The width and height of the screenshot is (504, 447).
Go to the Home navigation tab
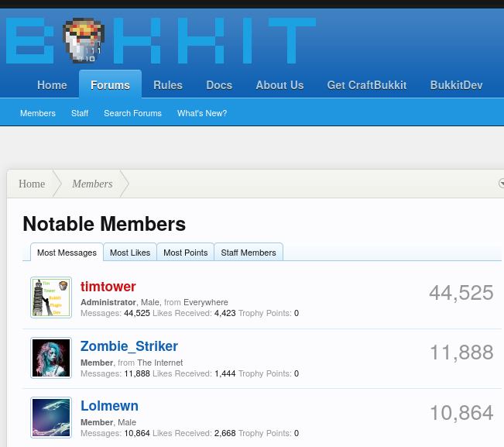(x=52, y=85)
